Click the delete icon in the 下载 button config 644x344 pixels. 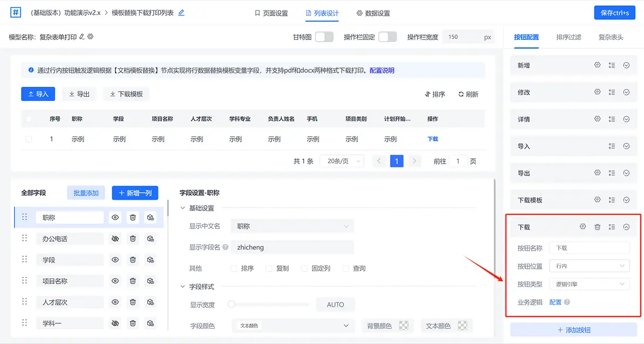coord(597,227)
